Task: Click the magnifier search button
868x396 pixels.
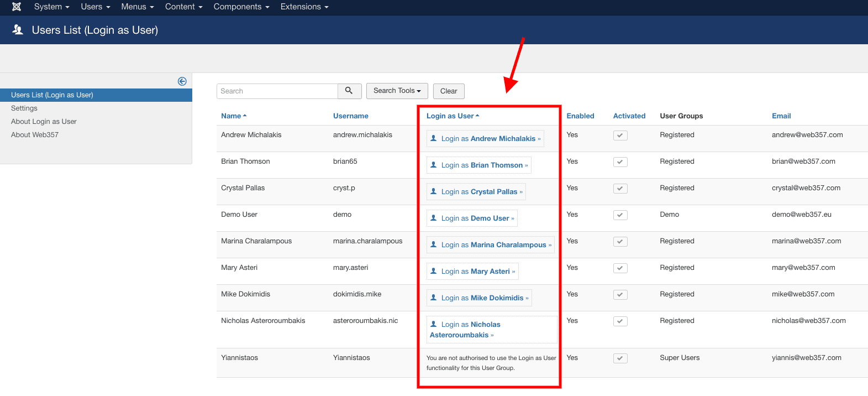Action: 349,91
